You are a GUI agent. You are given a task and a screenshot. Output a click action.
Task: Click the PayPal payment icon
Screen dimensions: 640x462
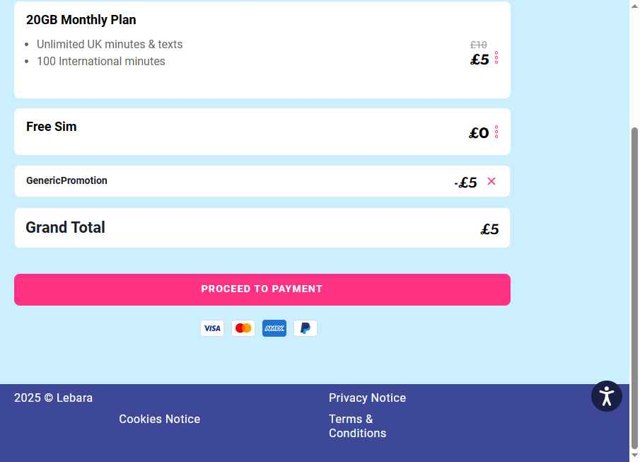pos(305,328)
